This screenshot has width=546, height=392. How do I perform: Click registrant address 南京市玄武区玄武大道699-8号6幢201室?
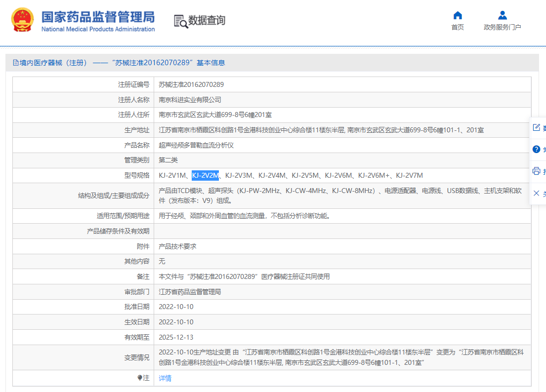click(215, 115)
